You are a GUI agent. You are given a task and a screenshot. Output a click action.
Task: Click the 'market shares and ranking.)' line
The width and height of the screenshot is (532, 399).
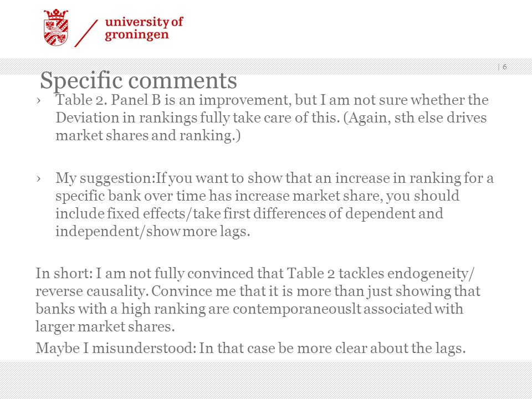point(148,135)
